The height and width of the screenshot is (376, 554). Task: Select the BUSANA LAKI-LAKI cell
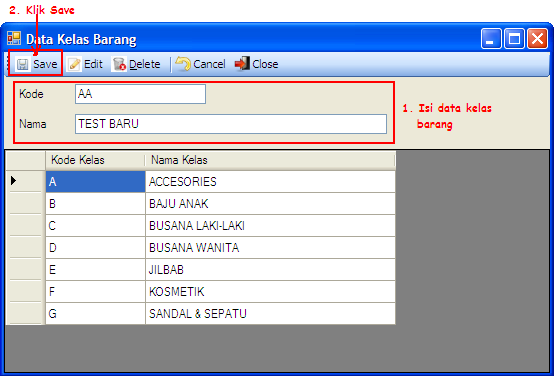(270, 225)
